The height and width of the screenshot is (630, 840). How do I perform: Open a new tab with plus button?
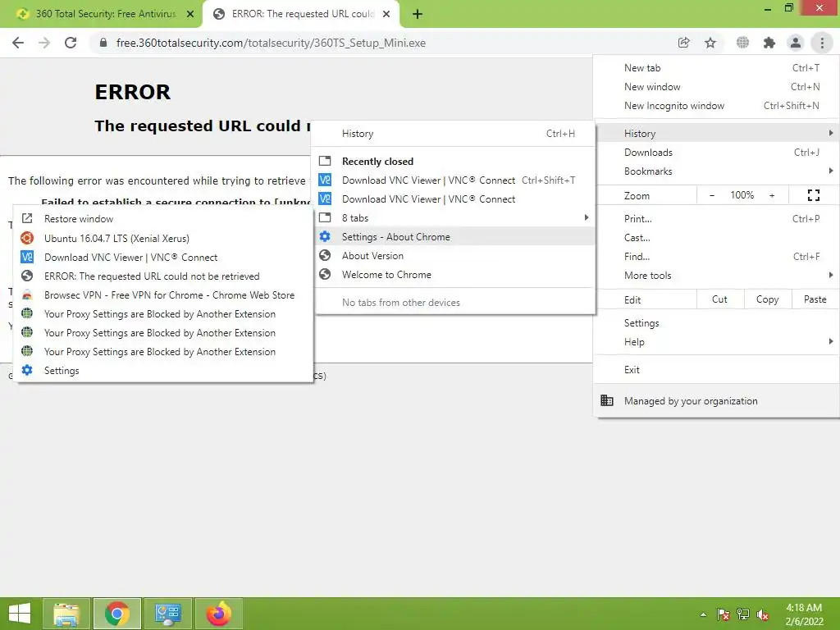(418, 14)
